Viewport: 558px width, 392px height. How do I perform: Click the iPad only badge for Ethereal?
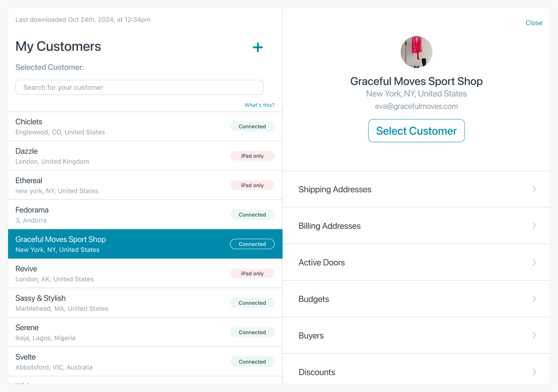252,185
